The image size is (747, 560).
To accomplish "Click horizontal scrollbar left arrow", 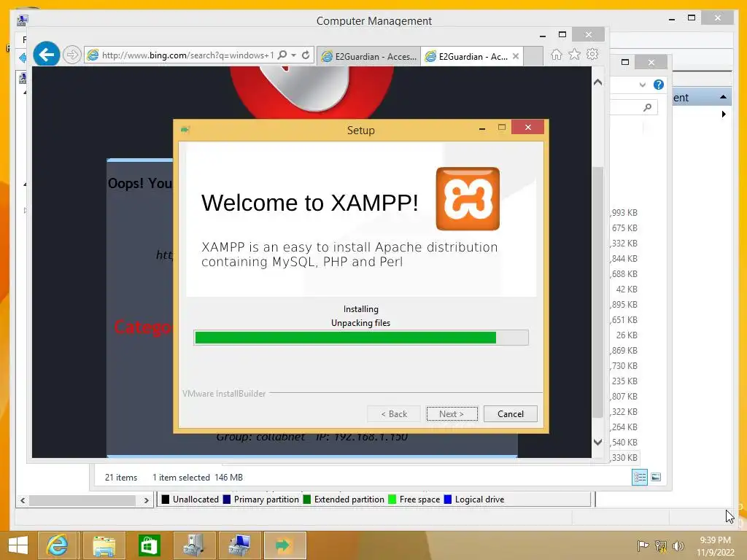I will coord(23,500).
